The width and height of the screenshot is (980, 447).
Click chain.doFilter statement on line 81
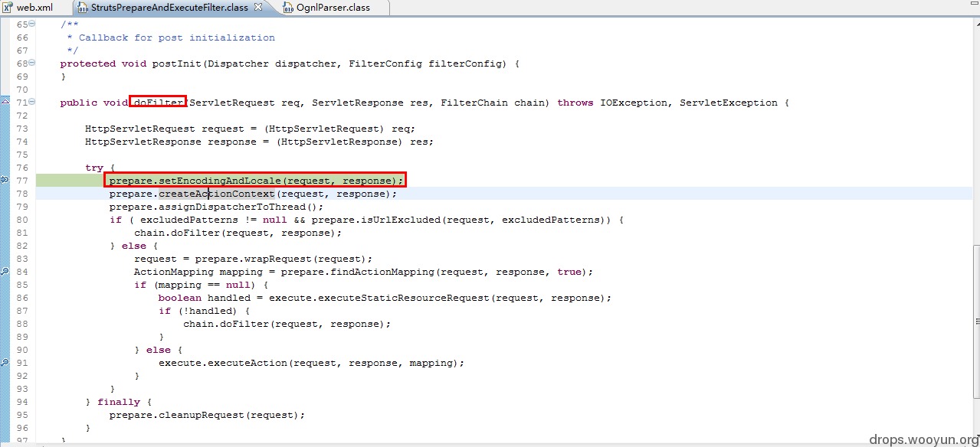click(x=238, y=233)
